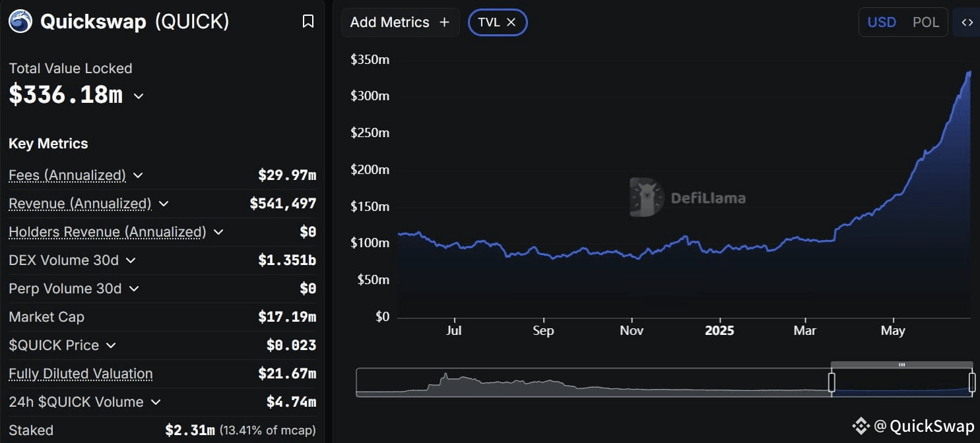Click the $29.97m fees value
The width and height of the screenshot is (980, 443).
tap(287, 175)
